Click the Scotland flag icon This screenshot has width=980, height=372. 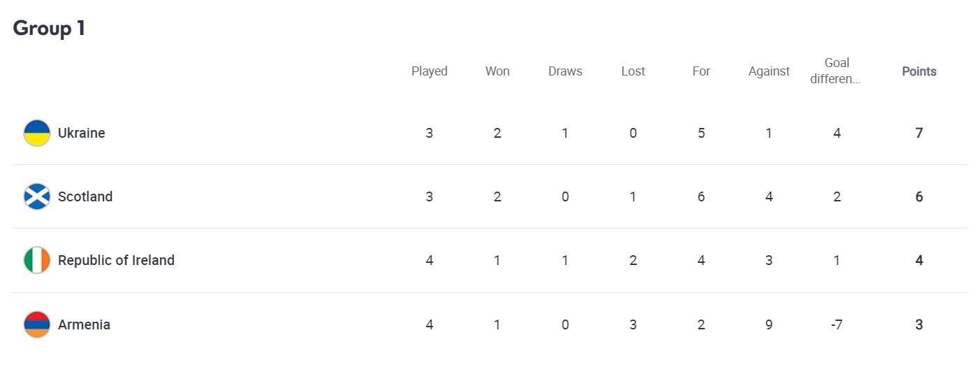click(37, 196)
